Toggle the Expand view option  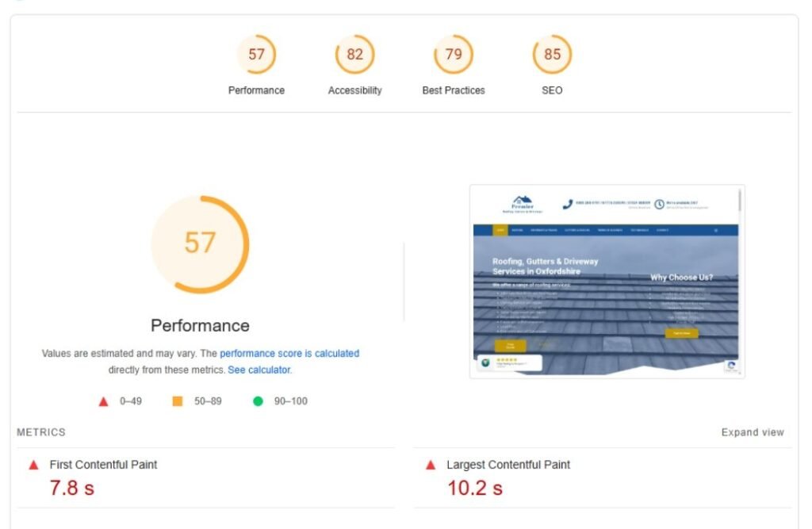point(752,433)
